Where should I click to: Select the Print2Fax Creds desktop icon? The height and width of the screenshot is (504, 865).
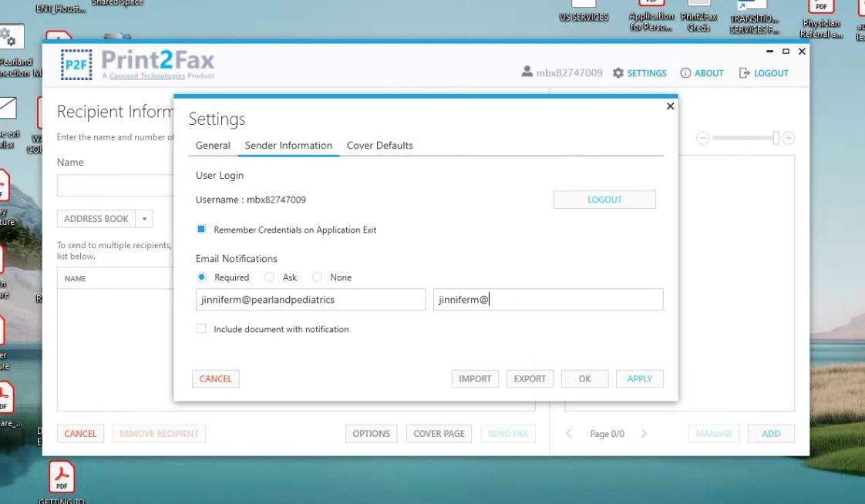[x=699, y=16]
